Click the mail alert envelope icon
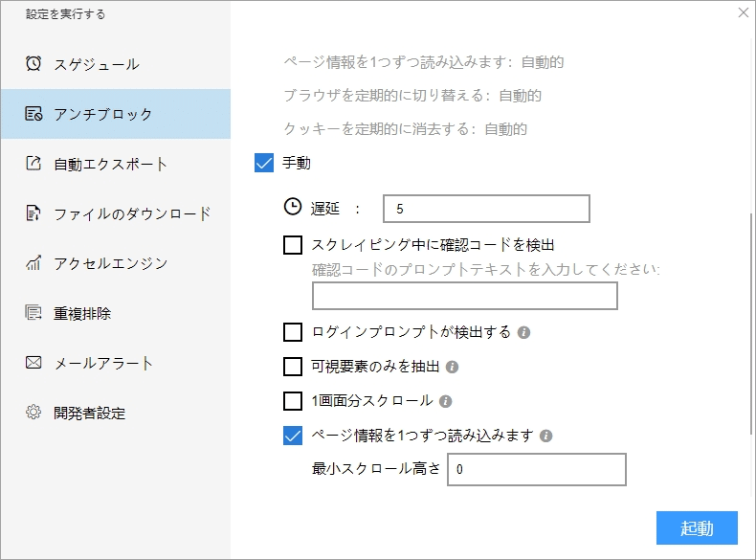The image size is (756, 560). click(x=33, y=363)
